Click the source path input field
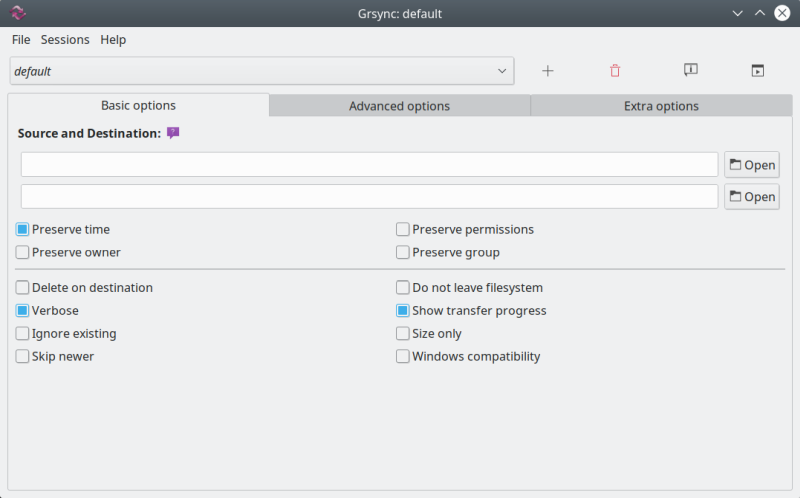Screen dimensions: 800x498 point(369,165)
